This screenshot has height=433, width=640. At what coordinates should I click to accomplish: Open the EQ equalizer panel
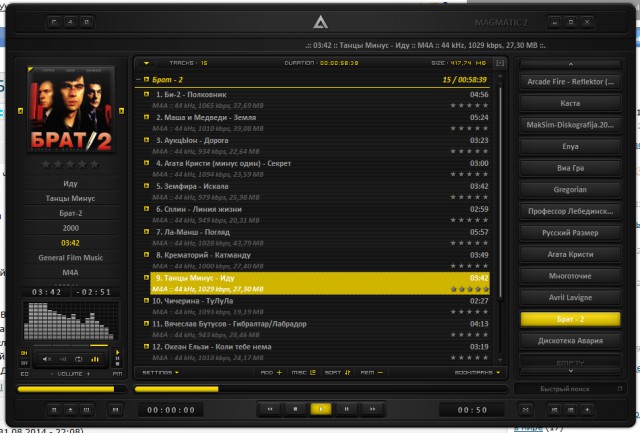tap(24, 374)
